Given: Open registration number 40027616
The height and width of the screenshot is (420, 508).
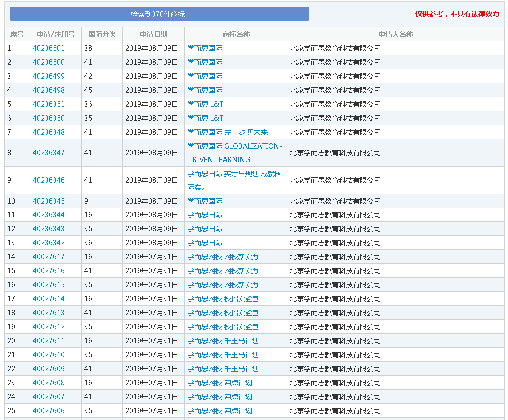Looking at the screenshot, I should tap(48, 271).
